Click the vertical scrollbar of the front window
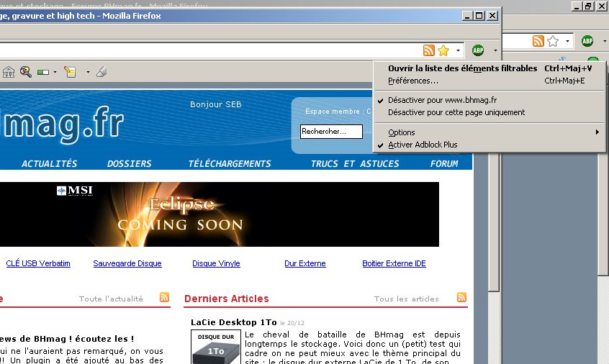609x364 pixels. (493, 221)
